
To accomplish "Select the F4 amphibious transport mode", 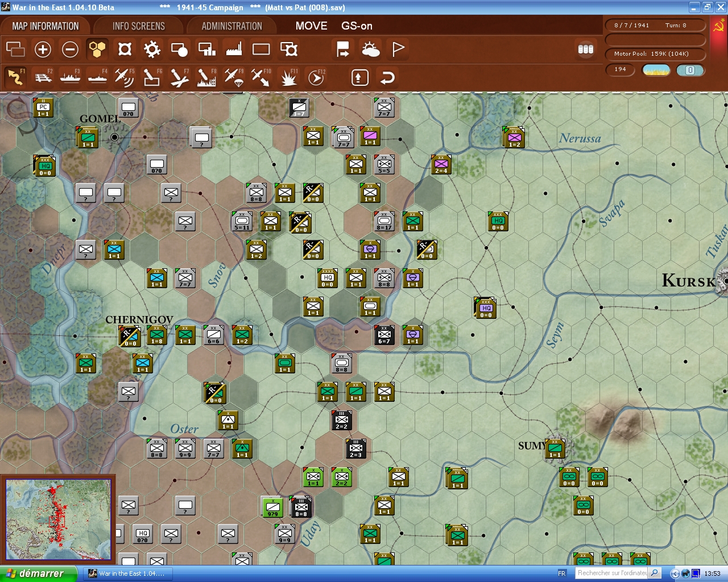I will coord(97,77).
